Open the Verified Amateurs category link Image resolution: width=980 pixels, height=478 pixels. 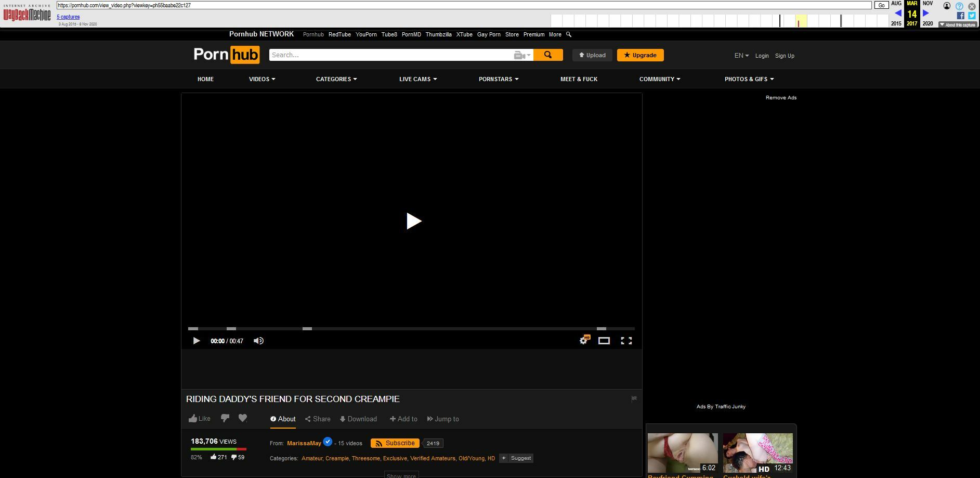433,458
